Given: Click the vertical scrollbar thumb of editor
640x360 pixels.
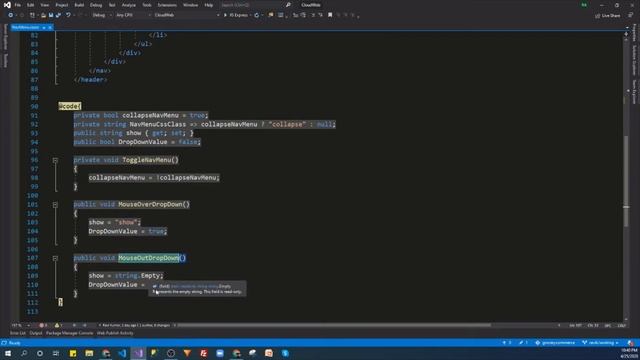Looking at the screenshot, I should pos(626,181).
